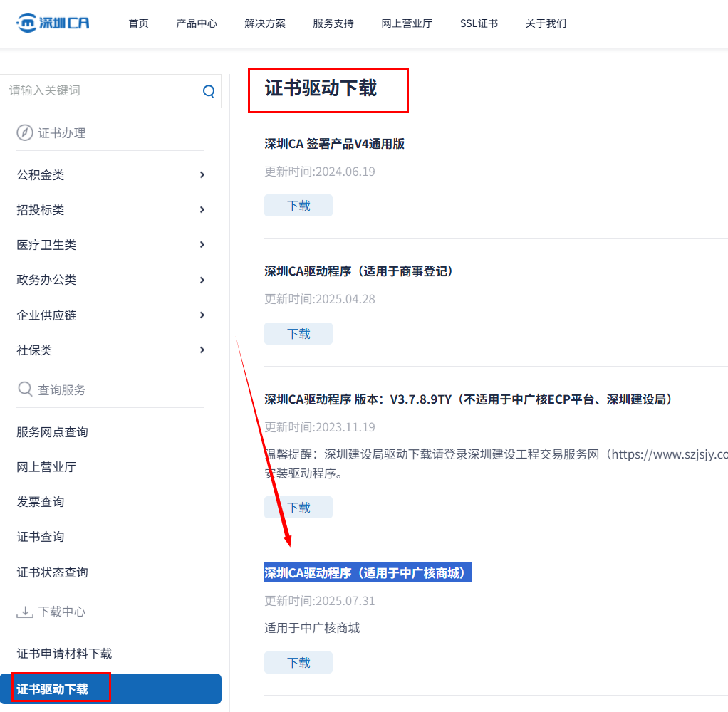The image size is (728, 712).
Task: Go to 服务支持 in top navigation
Action: click(x=333, y=23)
